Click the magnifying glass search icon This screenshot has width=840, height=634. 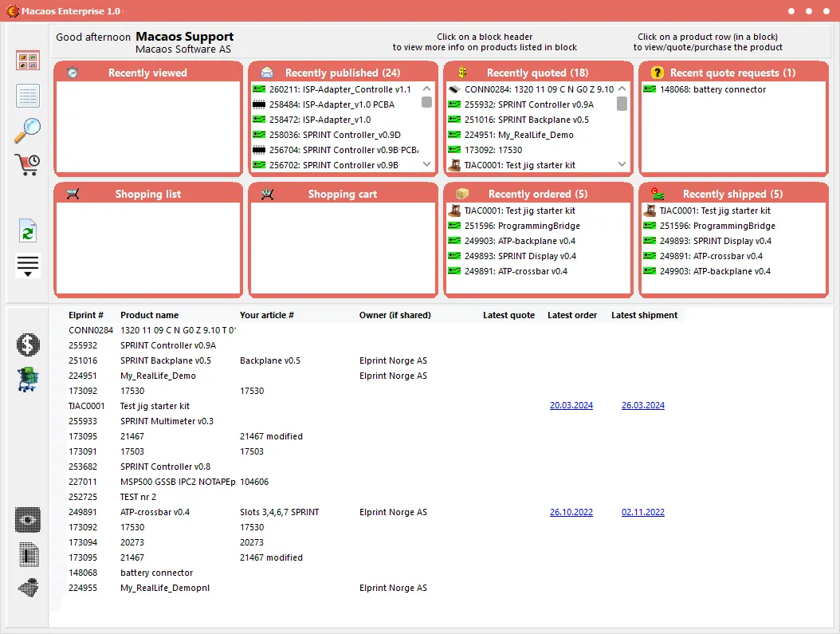click(x=28, y=130)
